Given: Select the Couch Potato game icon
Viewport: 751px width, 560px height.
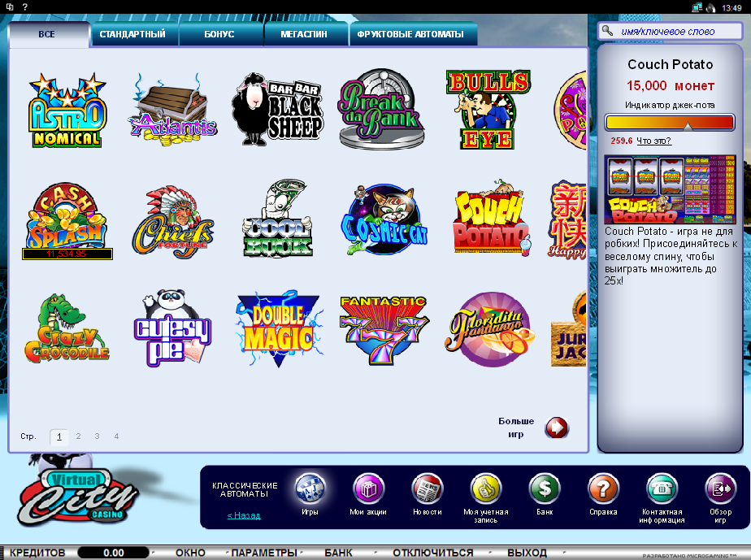Looking at the screenshot, I should point(492,219).
